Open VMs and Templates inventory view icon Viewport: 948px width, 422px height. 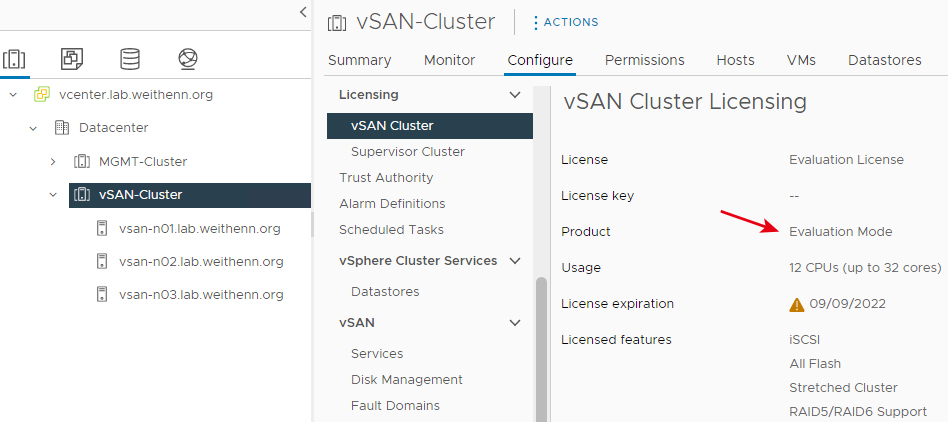coord(71,59)
